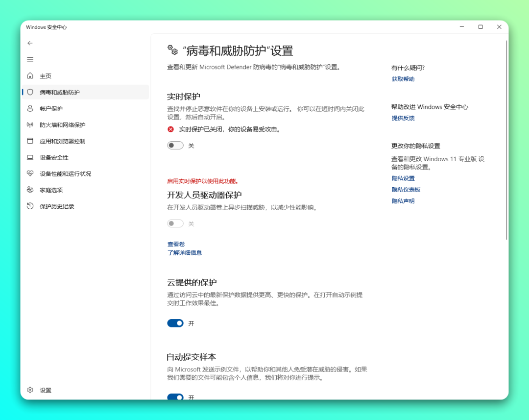The image size is (529, 420).
Task: Click the back arrow icon
Action: (30, 43)
